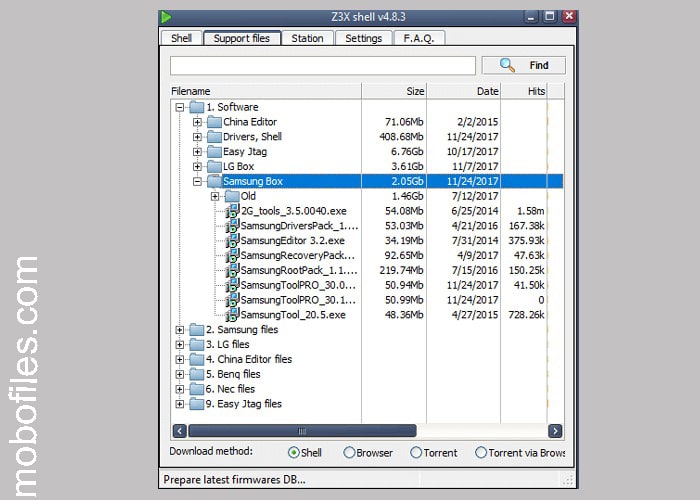The image size is (700, 500).
Task: Click the search text field
Action: click(323, 66)
